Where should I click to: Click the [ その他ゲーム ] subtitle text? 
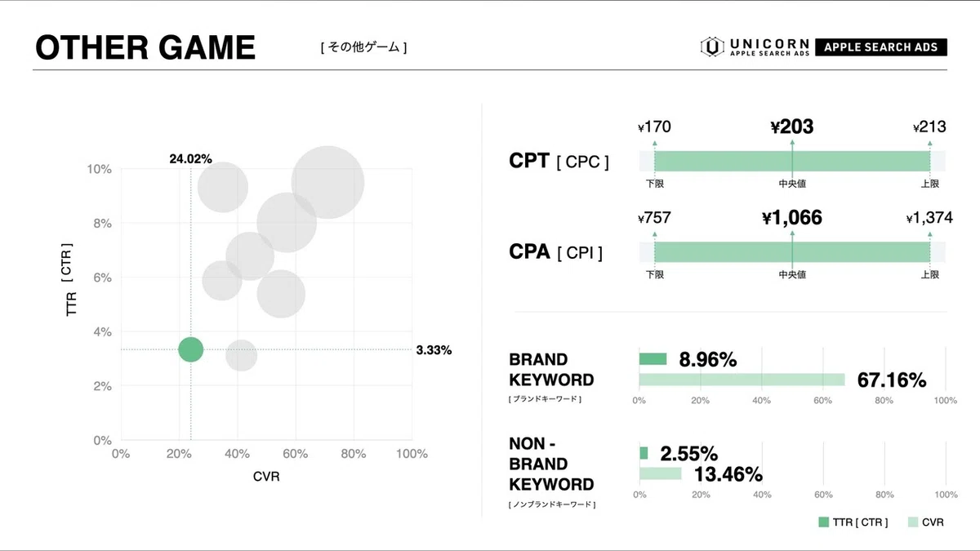point(363,47)
